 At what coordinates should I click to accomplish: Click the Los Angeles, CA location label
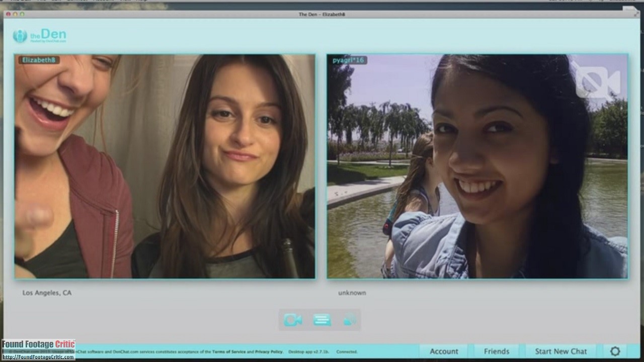point(47,293)
